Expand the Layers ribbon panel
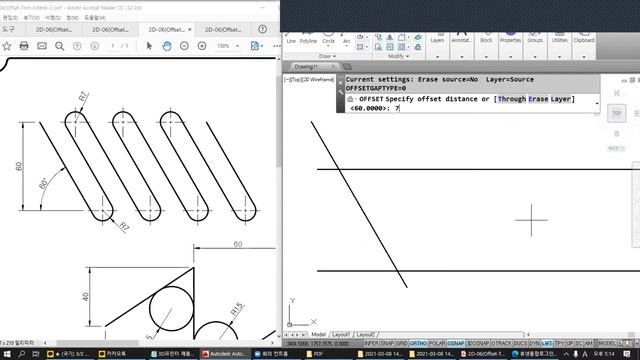Viewport: 640px width, 360px height. (x=437, y=57)
